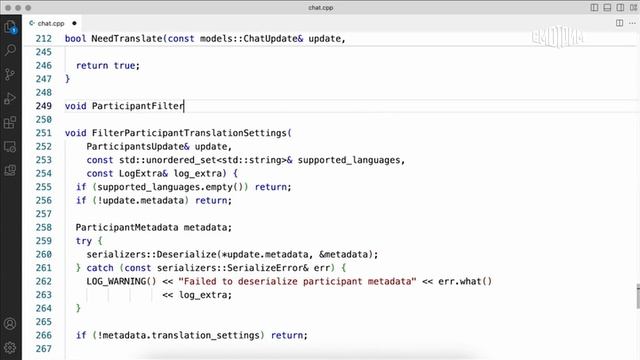
Task: Toggle primary side bar layout icon
Action: click(x=594, y=8)
